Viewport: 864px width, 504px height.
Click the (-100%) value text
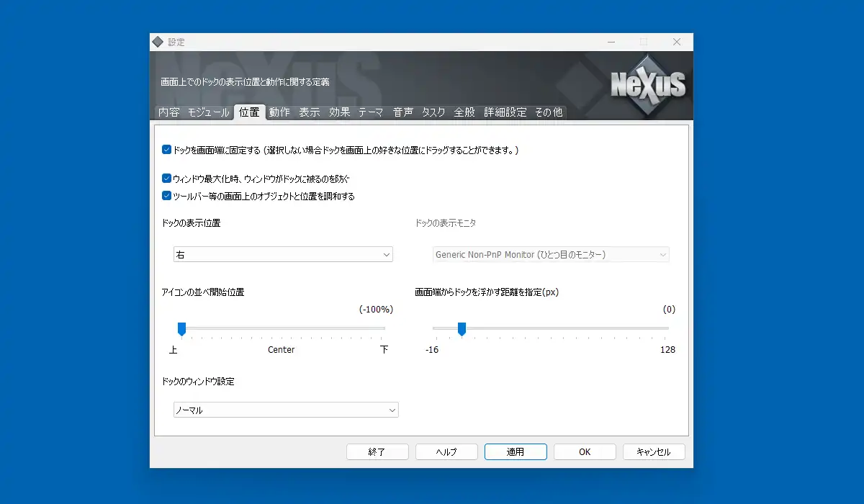(x=376, y=310)
